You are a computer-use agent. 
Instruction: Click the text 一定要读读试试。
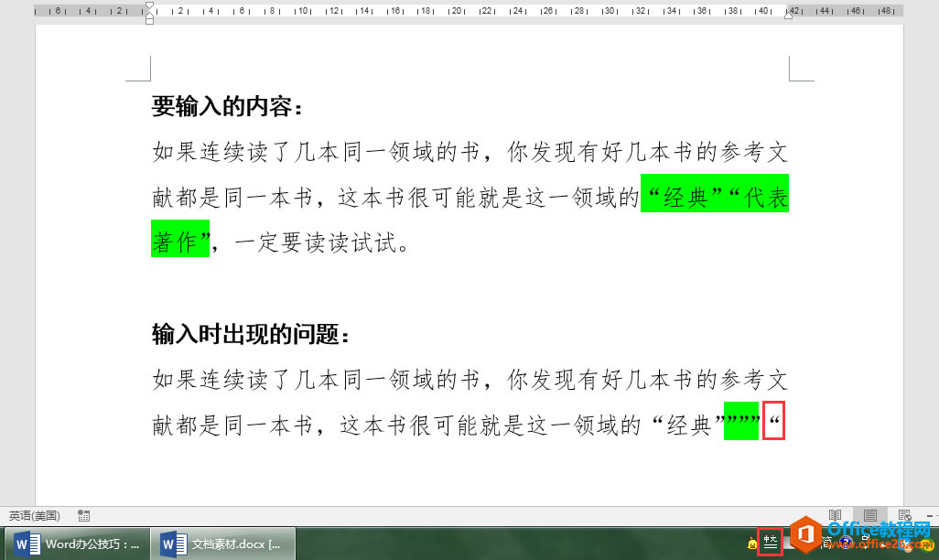[x=322, y=242]
